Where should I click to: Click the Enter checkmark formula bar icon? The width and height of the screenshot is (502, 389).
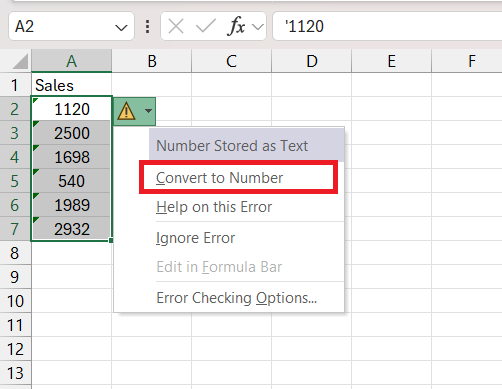206,26
